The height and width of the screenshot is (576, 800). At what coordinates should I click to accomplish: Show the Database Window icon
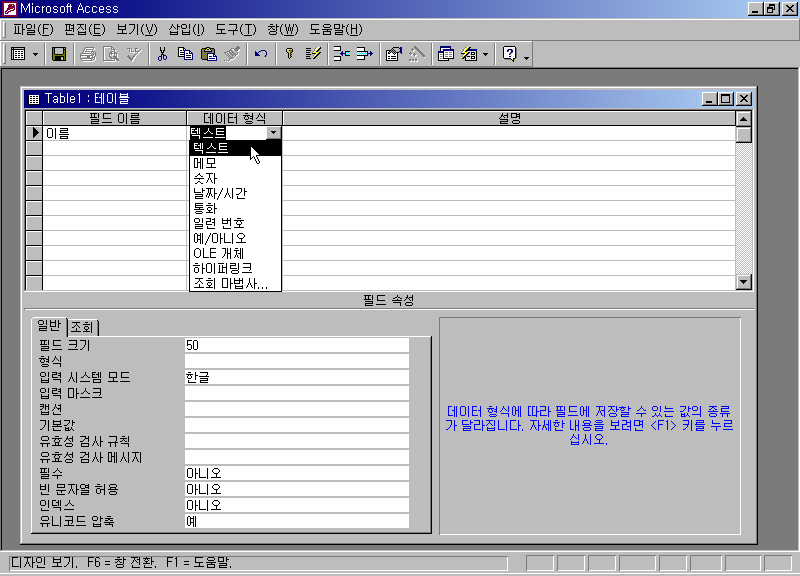pos(445,54)
